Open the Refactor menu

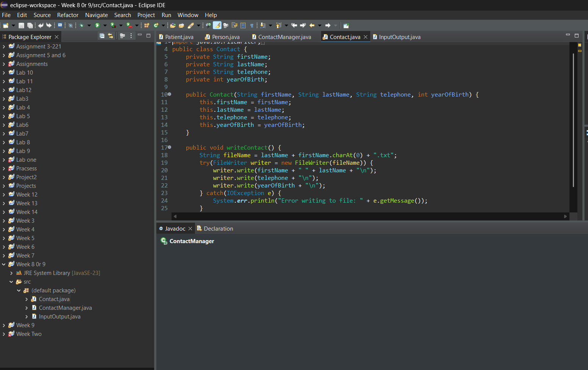pyautogui.click(x=68, y=15)
